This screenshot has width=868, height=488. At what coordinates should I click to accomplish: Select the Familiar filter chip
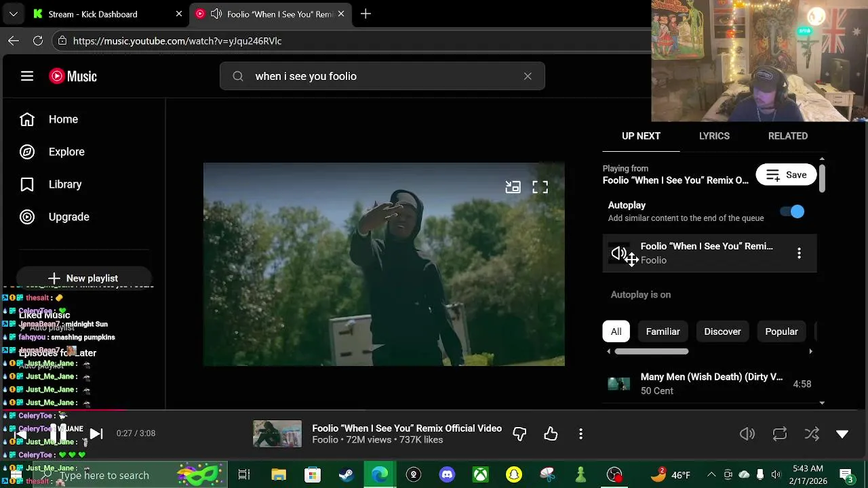pos(663,331)
